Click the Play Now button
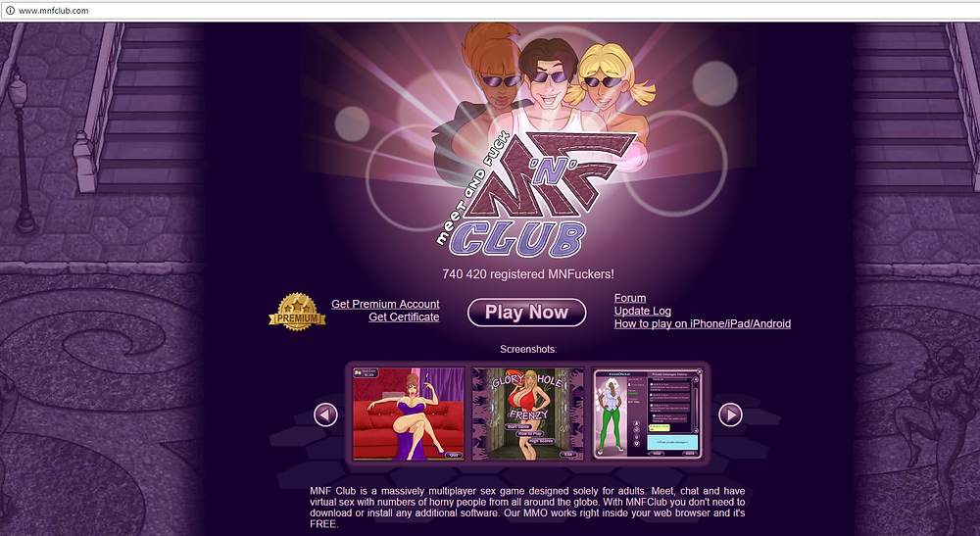The height and width of the screenshot is (536, 980). point(526,313)
